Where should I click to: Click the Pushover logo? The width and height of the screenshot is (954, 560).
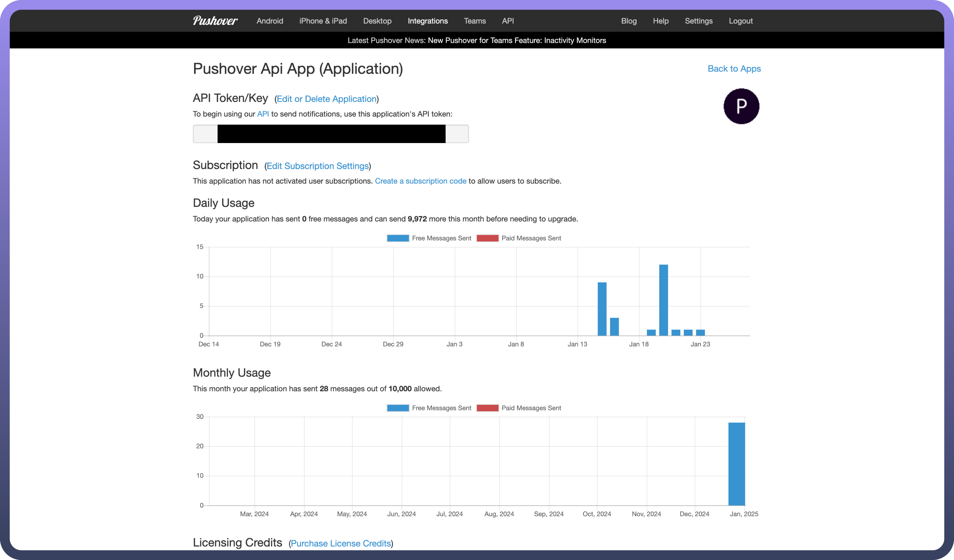(x=215, y=21)
